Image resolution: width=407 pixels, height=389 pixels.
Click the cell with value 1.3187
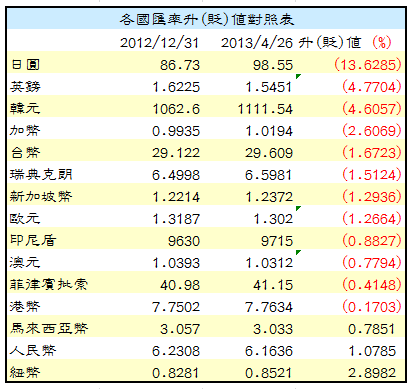click(x=176, y=219)
